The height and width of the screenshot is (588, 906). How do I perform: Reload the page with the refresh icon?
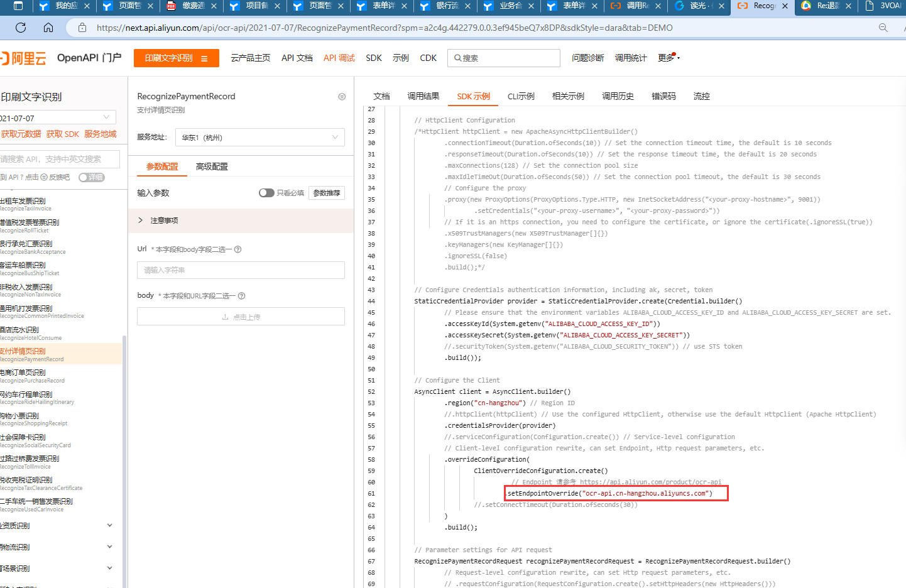(21, 28)
